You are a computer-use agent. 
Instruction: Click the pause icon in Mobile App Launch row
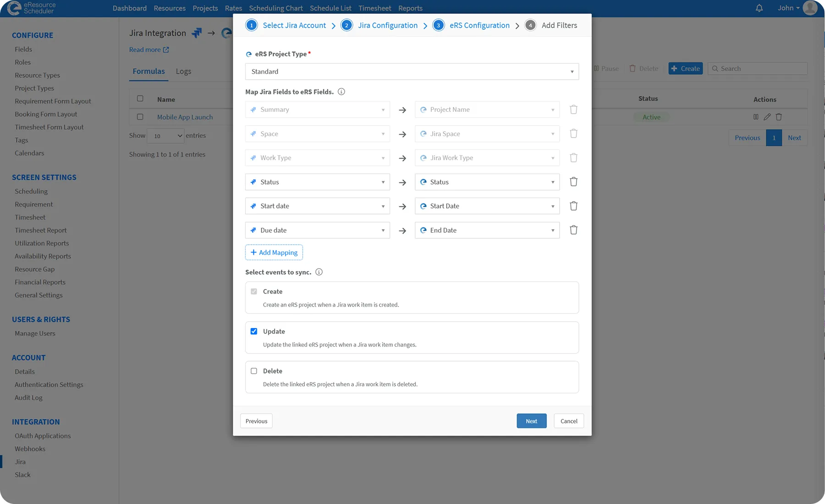pos(756,117)
